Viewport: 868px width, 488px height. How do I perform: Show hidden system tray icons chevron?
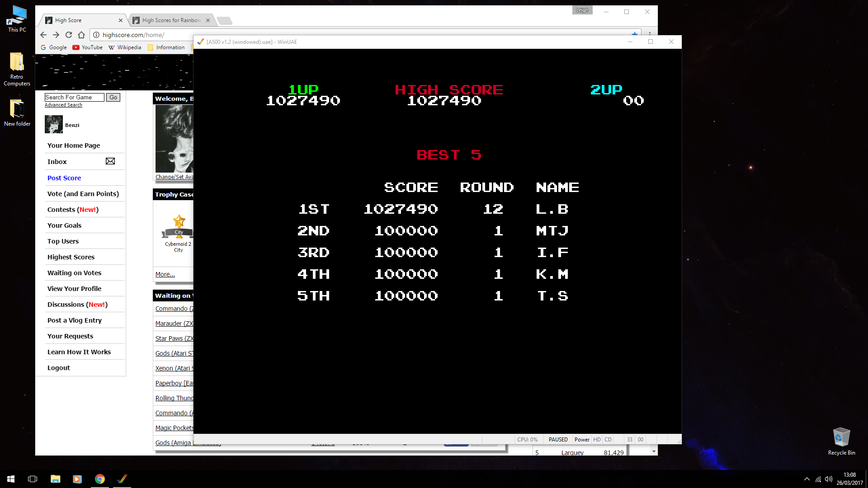coord(807,479)
